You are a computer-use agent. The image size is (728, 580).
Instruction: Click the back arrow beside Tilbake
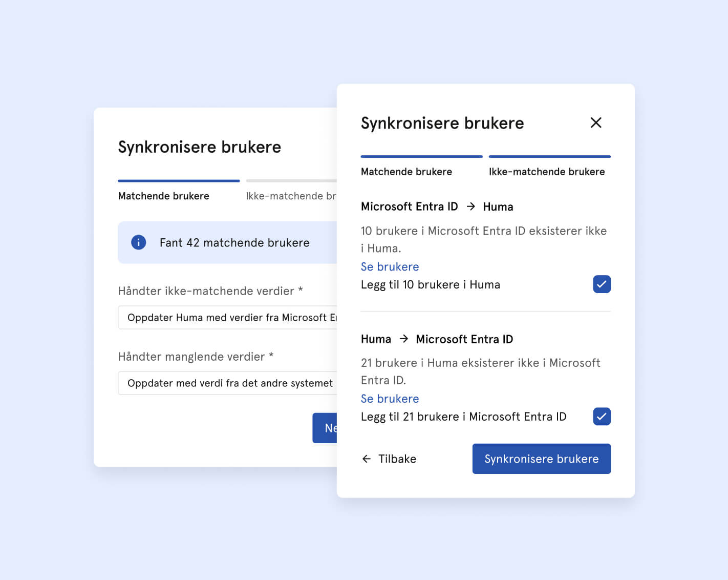coord(367,459)
